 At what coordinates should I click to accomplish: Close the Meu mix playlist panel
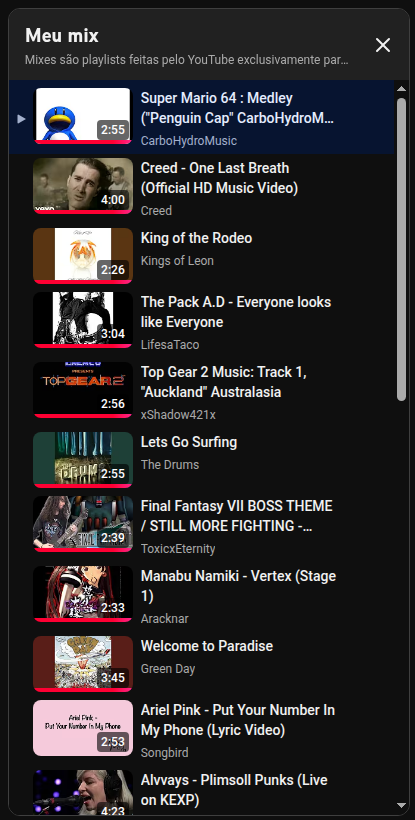(383, 45)
